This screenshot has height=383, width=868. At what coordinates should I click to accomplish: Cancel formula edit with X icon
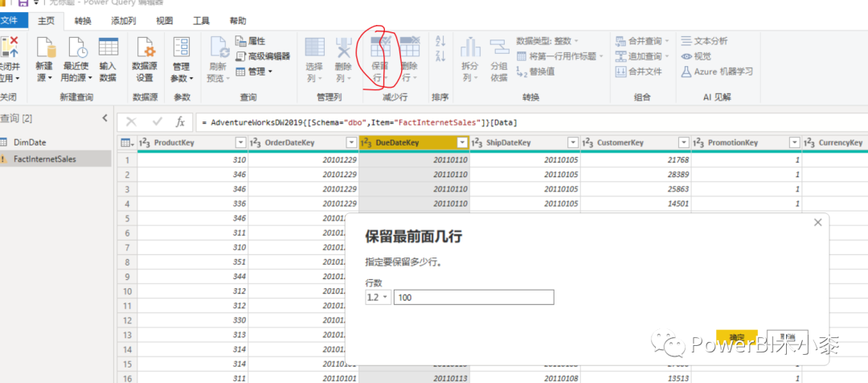[x=132, y=122]
